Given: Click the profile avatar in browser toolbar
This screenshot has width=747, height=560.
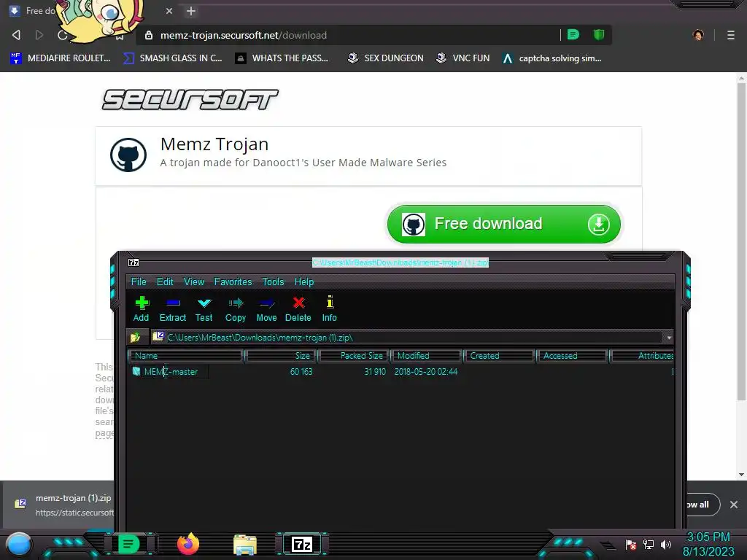Looking at the screenshot, I should 698,35.
